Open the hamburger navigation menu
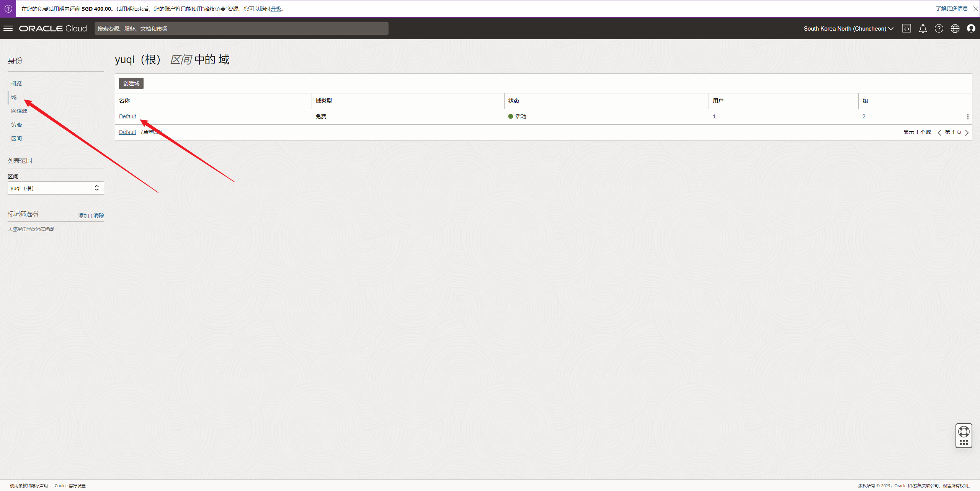980x491 pixels. pyautogui.click(x=8, y=28)
